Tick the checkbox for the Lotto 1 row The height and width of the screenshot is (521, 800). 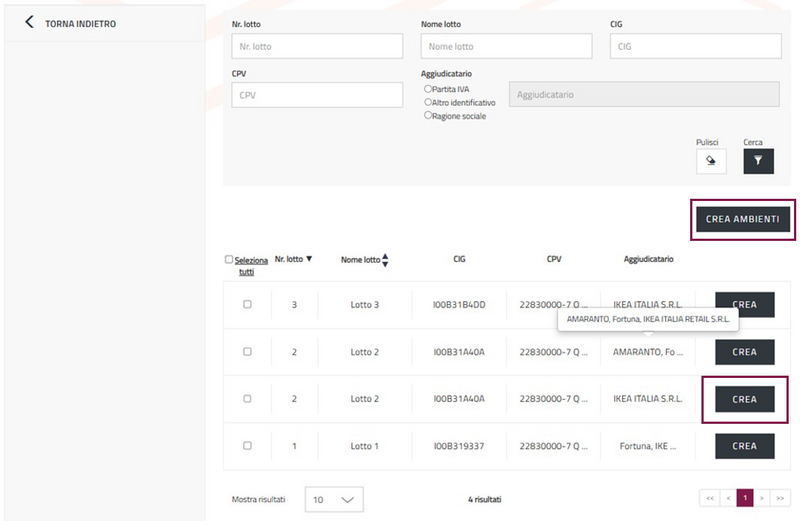[247, 445]
